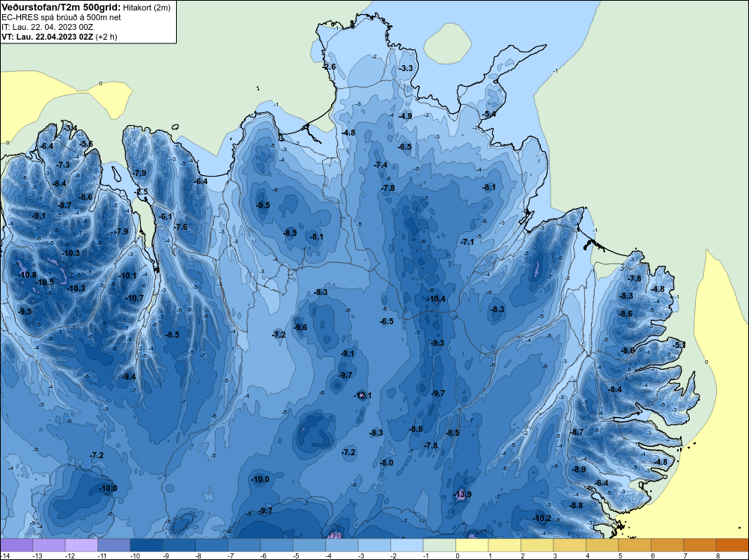Click the -10.4 temperature value
This screenshot has height=560, width=749.
[x=436, y=299]
